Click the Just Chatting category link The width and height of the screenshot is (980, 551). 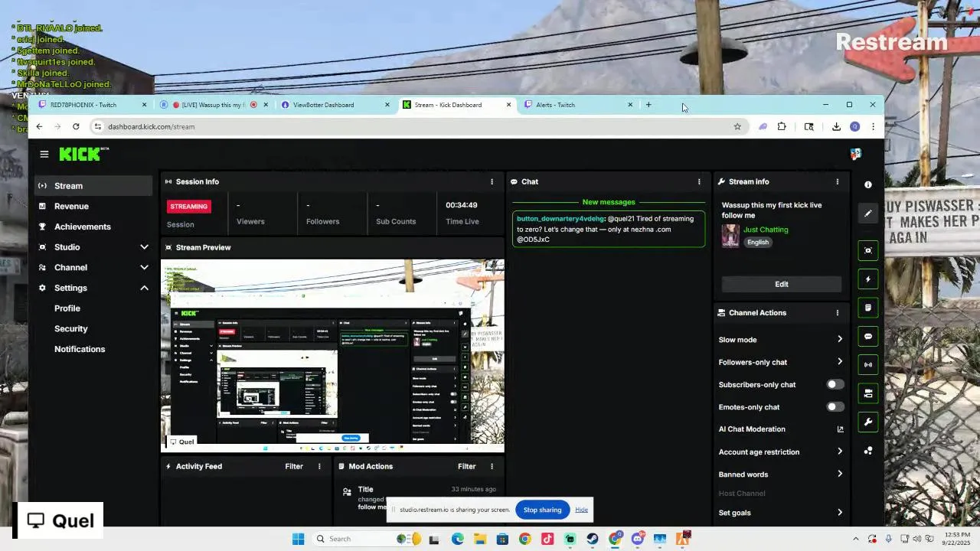coord(766,230)
